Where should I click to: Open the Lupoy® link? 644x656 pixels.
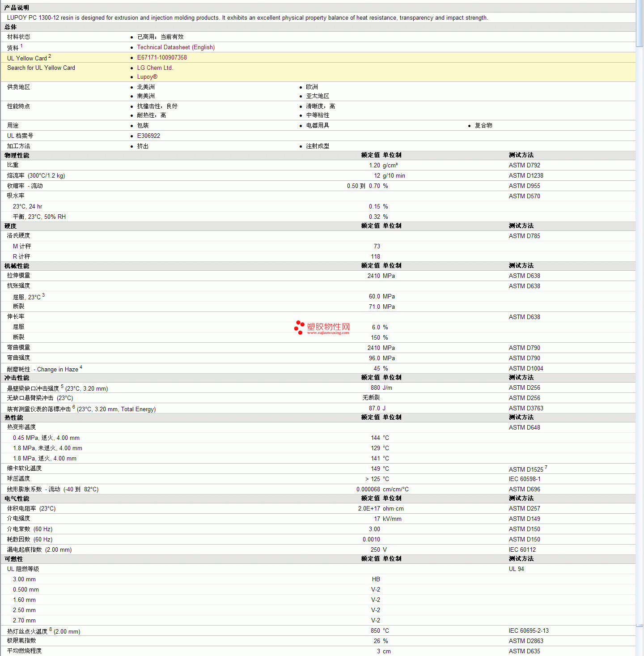(147, 77)
